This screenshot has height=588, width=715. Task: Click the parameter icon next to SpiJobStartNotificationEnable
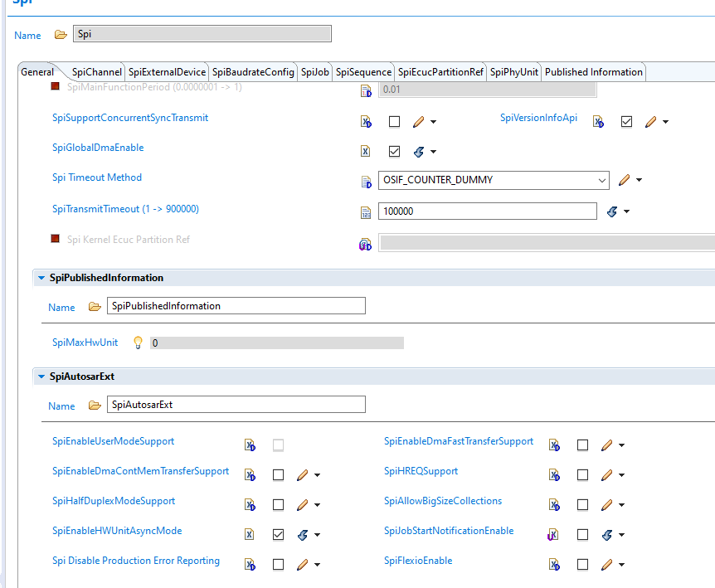point(553,535)
